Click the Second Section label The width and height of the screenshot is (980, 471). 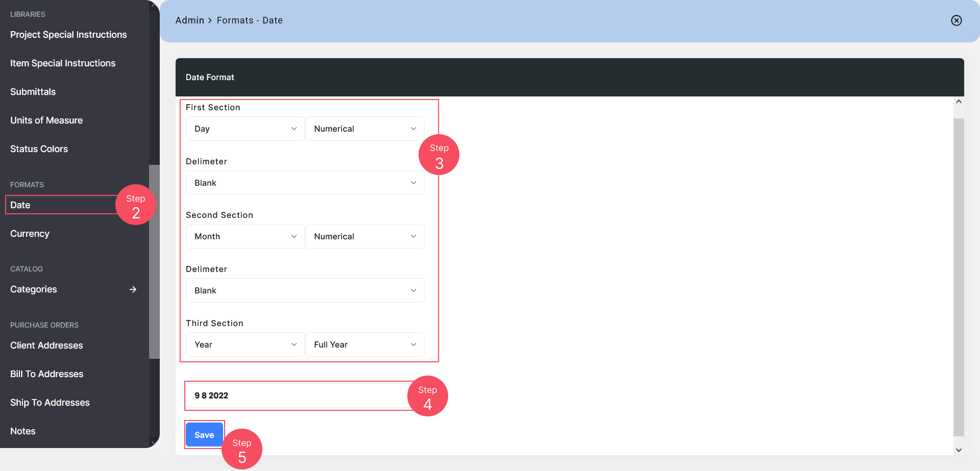[219, 215]
